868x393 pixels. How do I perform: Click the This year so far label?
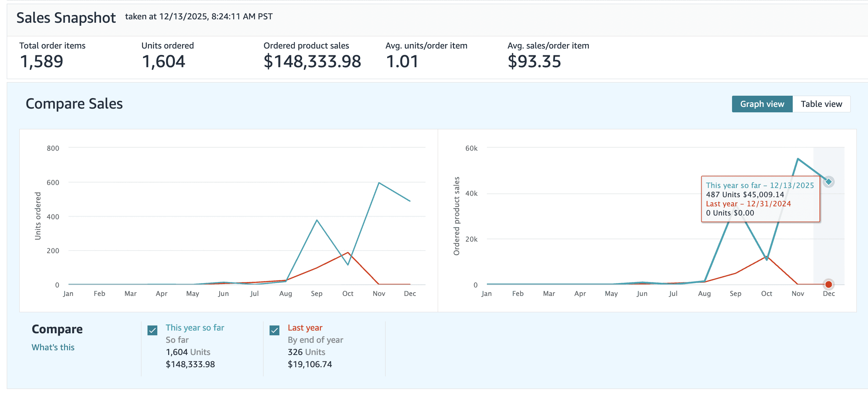point(195,327)
